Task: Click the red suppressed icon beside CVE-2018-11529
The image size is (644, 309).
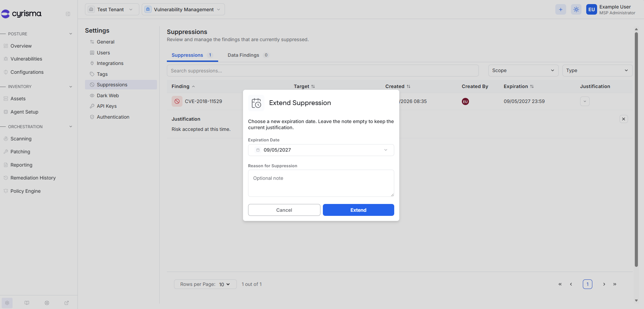Action: point(177,101)
